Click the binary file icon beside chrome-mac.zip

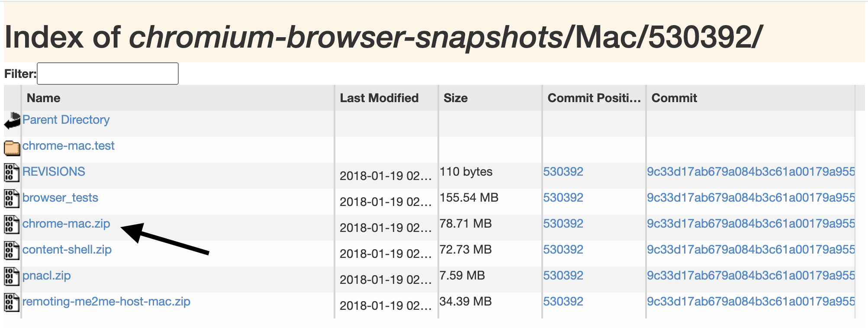point(12,224)
